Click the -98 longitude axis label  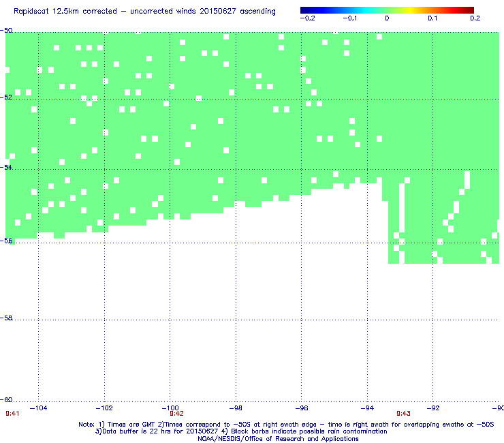236,408
